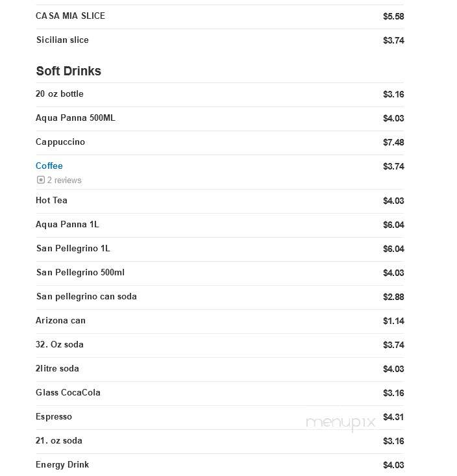This screenshot has height=476, width=457.
Task: Select the 20 oz bottle entry
Action: coord(60,94)
